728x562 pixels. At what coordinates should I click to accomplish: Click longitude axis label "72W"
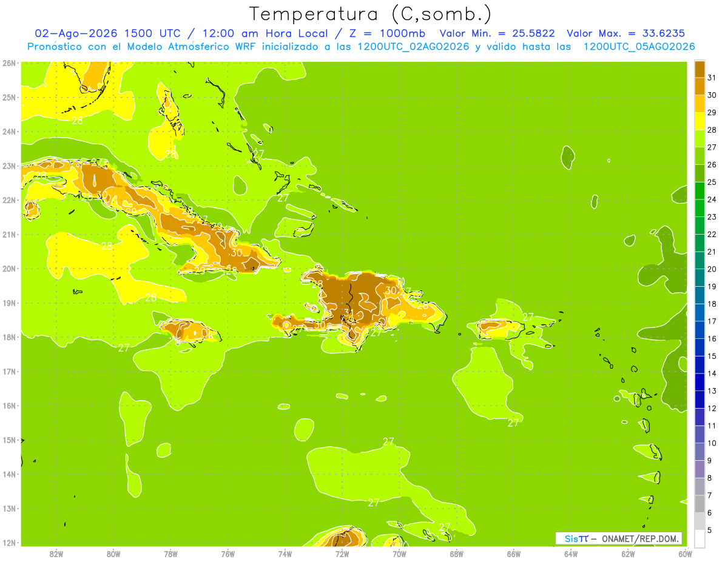(342, 554)
